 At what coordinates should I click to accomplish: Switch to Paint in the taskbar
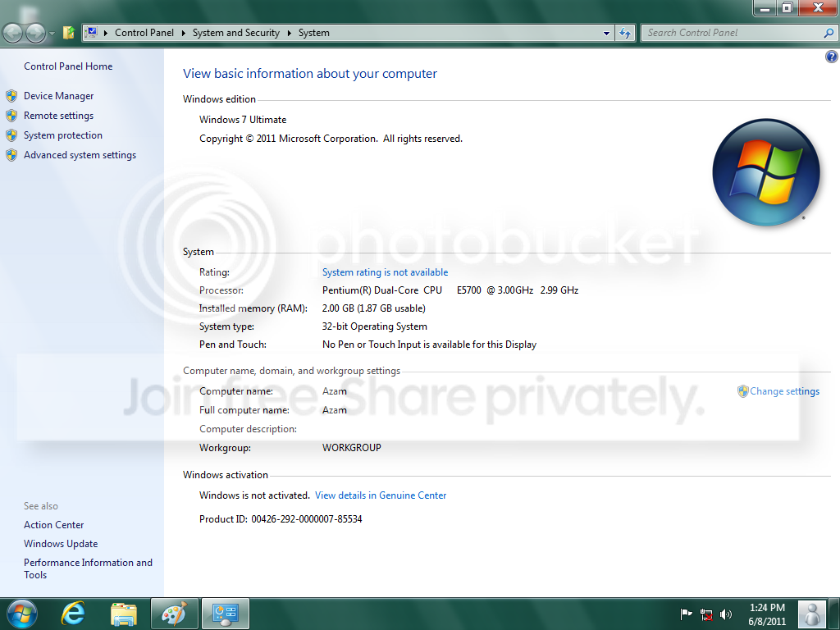pos(174,614)
